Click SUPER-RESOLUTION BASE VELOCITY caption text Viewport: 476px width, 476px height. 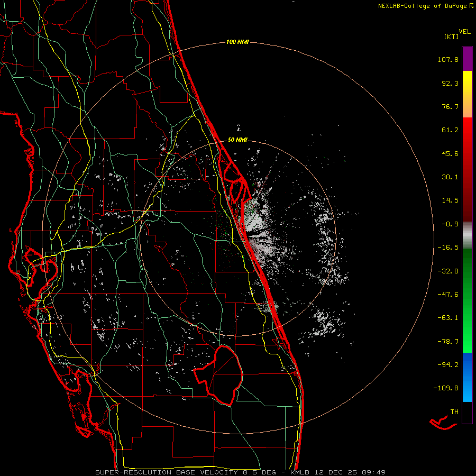click(168, 472)
